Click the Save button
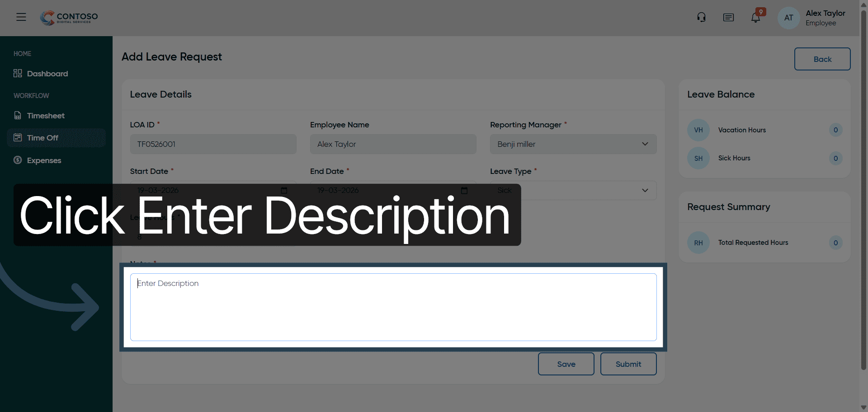Screen dimensions: 868x412 566,364
